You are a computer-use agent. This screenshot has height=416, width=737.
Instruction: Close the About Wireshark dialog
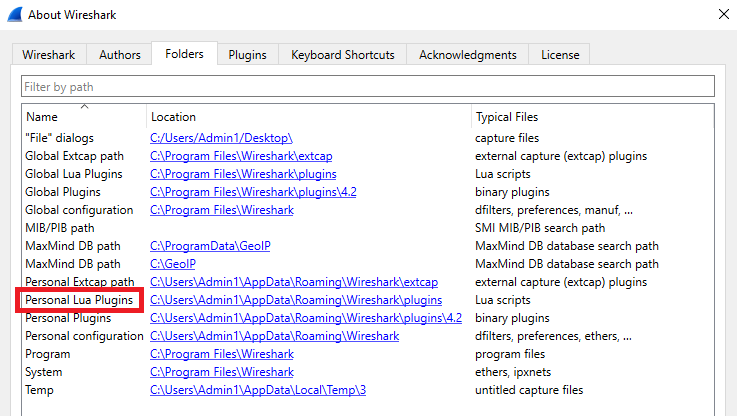click(723, 14)
